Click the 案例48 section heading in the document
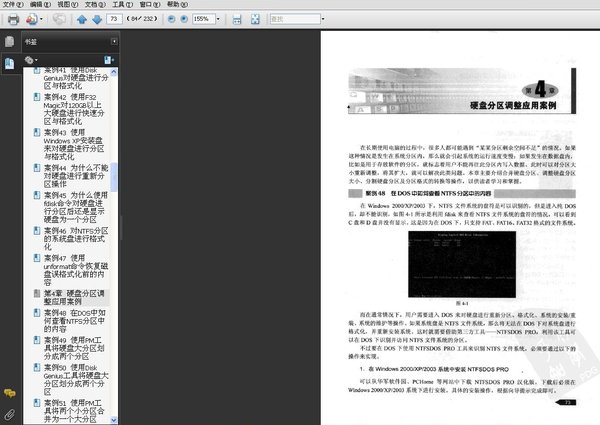Image resolution: width=600 pixels, height=425 pixels. pyautogui.click(x=428, y=194)
